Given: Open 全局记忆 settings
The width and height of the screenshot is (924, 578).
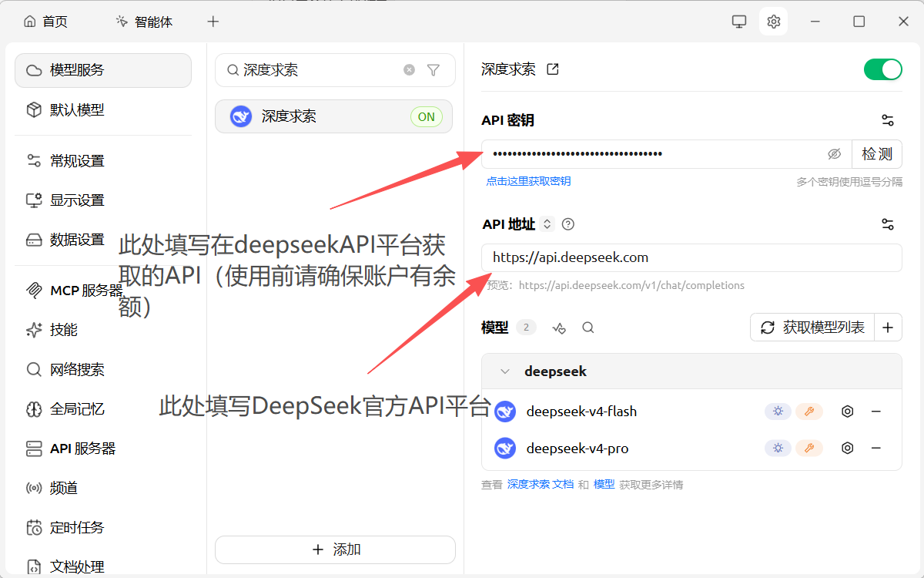Looking at the screenshot, I should pyautogui.click(x=103, y=409).
